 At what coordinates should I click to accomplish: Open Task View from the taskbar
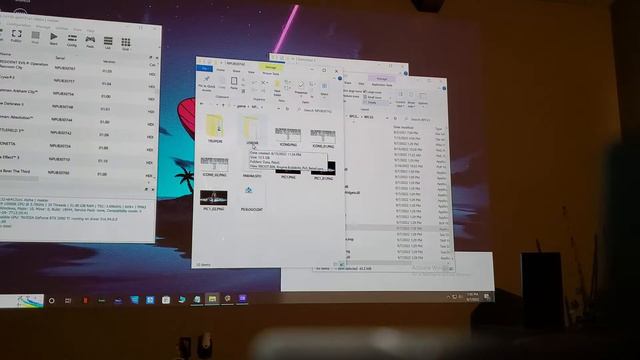click(x=68, y=300)
